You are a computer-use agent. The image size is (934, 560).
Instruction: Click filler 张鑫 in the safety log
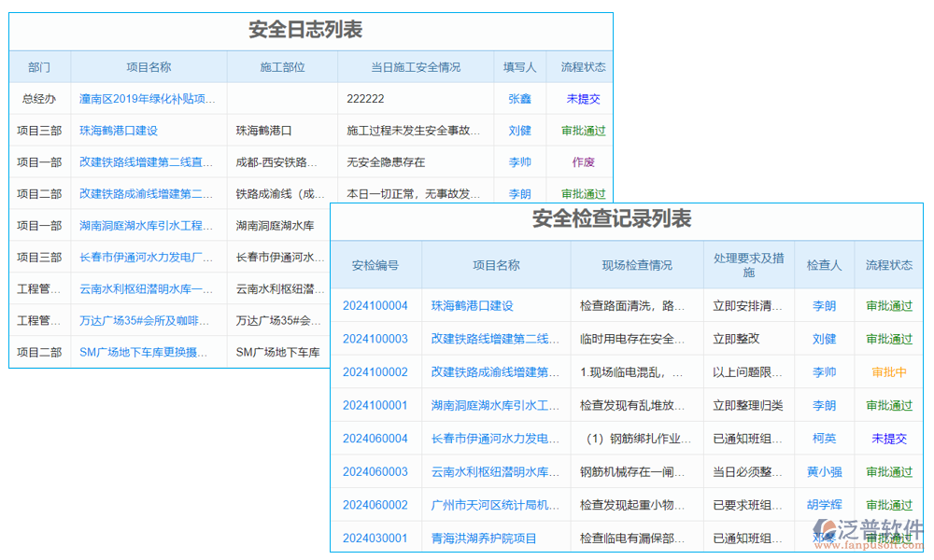click(519, 98)
